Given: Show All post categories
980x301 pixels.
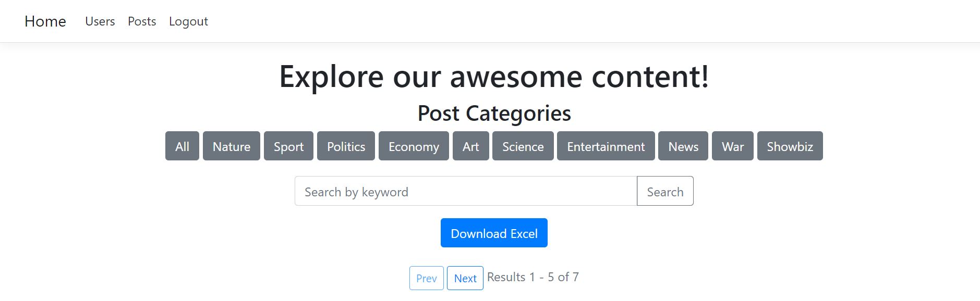Looking at the screenshot, I should tap(182, 146).
